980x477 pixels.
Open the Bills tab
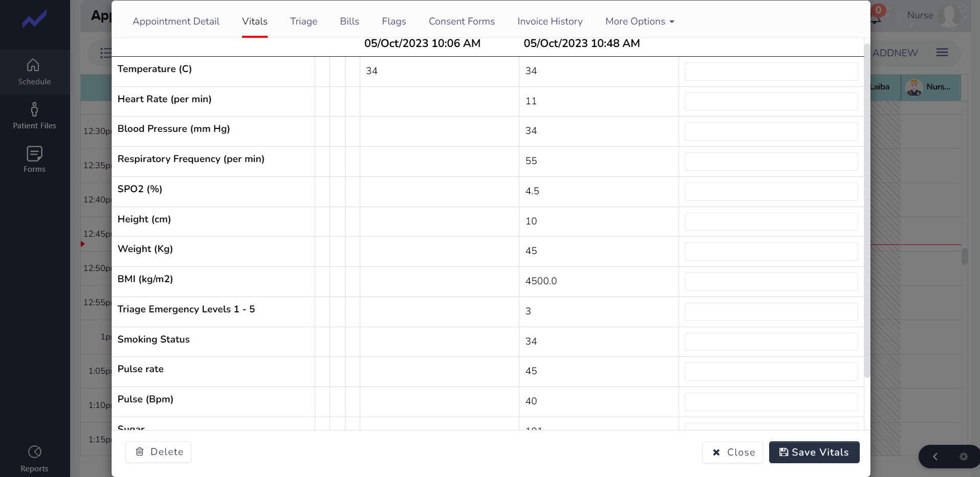pyautogui.click(x=350, y=21)
